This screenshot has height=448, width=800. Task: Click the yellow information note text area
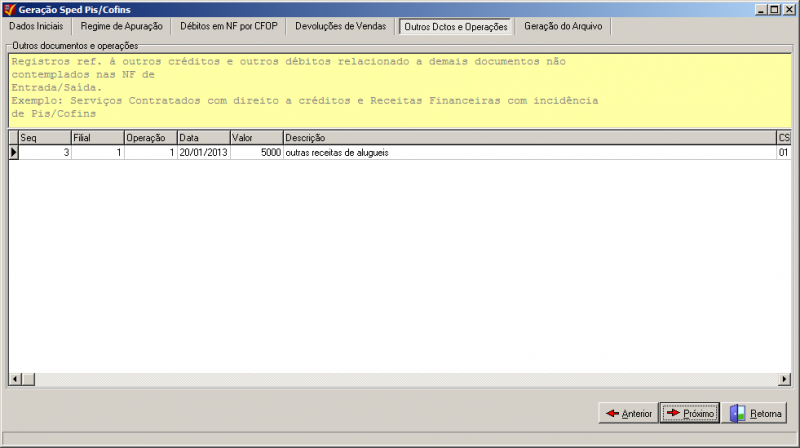[x=400, y=90]
